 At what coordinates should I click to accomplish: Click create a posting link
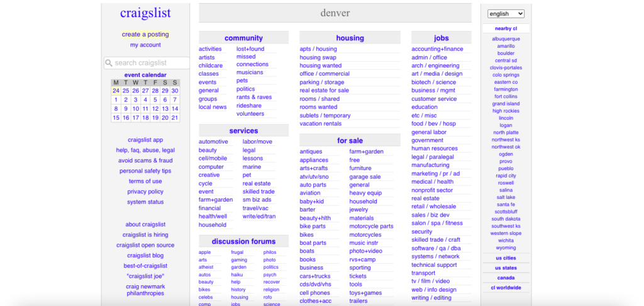click(x=145, y=35)
